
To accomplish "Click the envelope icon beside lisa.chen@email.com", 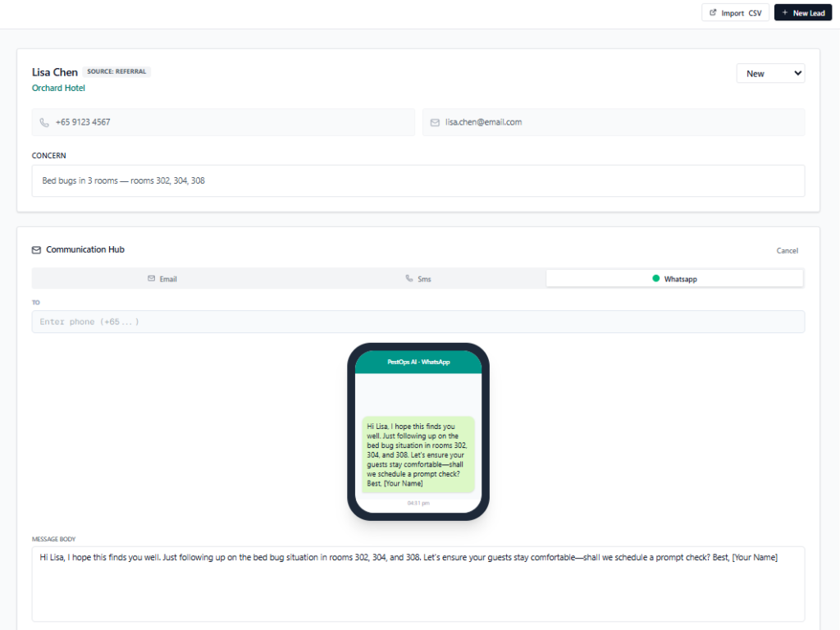I will 435,122.
